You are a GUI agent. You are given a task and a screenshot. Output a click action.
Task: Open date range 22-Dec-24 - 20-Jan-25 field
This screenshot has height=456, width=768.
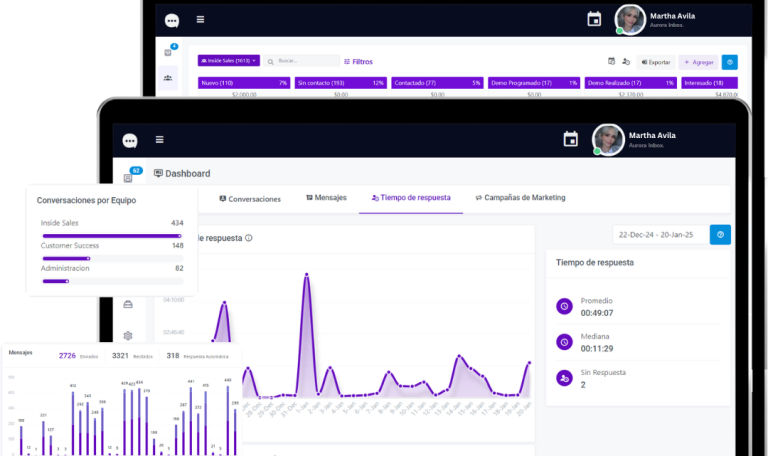pos(661,235)
